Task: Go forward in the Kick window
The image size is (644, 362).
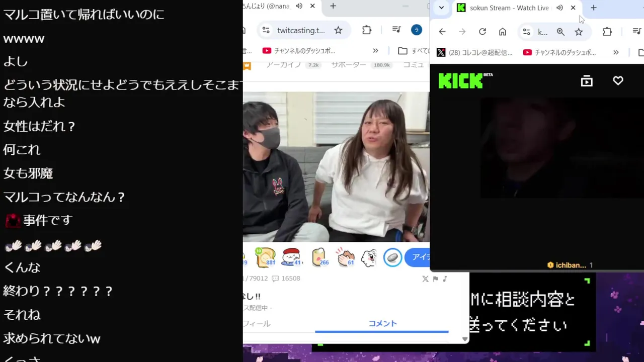Action: click(462, 32)
